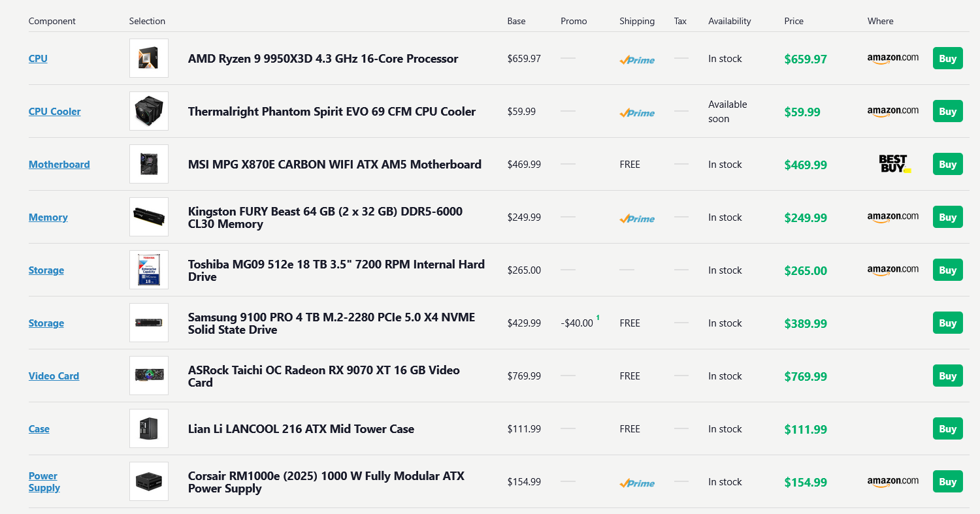Image resolution: width=980 pixels, height=514 pixels.
Task: Open the Thermalright Phantom Spirit cooler thumbnail
Action: (149, 111)
